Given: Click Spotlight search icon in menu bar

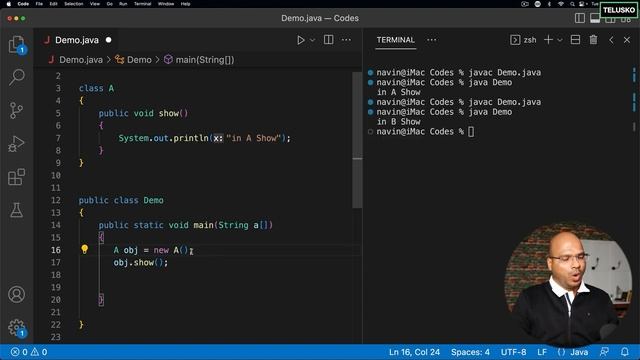Looking at the screenshot, I should coord(572,4).
